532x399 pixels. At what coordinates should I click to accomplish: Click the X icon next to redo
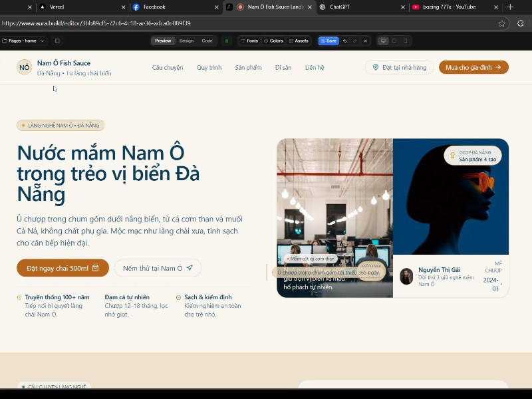click(x=365, y=41)
